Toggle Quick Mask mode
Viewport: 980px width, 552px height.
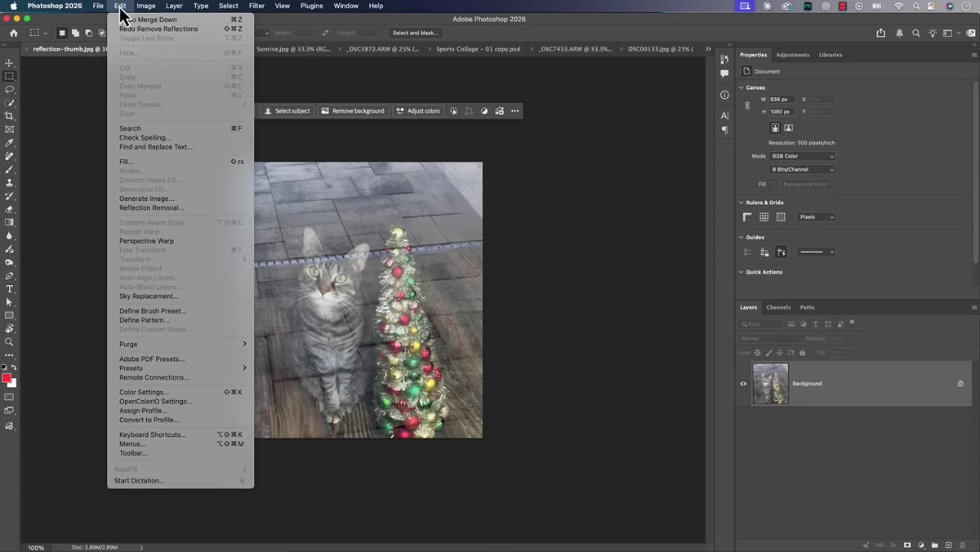(10, 397)
